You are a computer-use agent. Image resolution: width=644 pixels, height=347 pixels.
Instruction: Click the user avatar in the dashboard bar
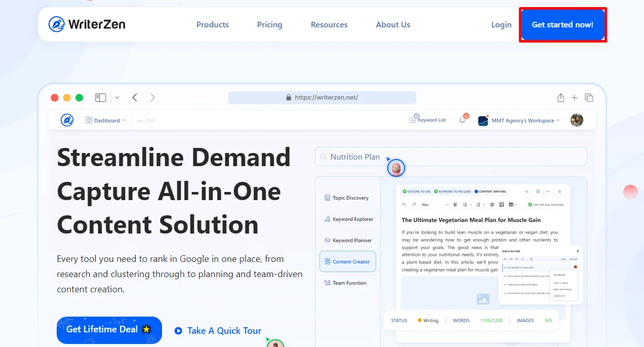point(577,120)
